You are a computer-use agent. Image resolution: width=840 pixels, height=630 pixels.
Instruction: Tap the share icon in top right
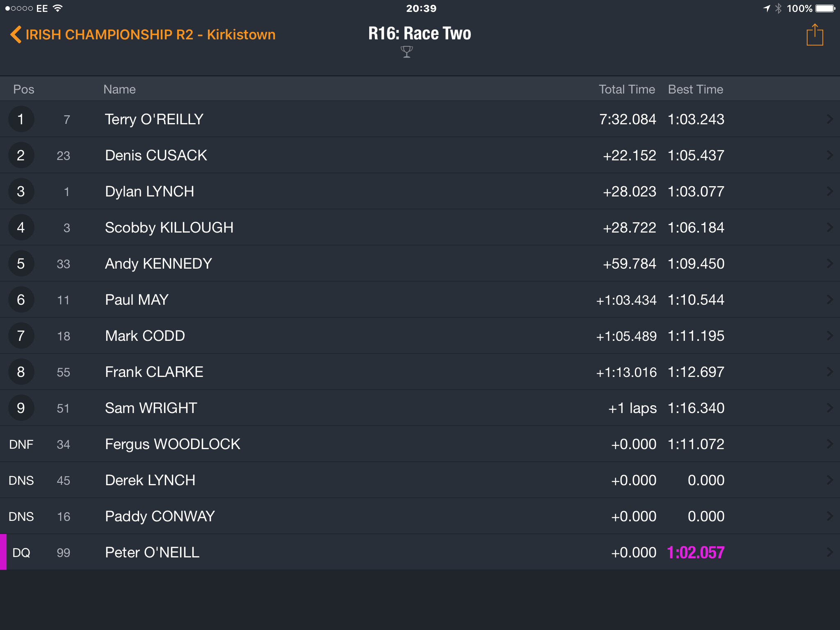pyautogui.click(x=815, y=35)
